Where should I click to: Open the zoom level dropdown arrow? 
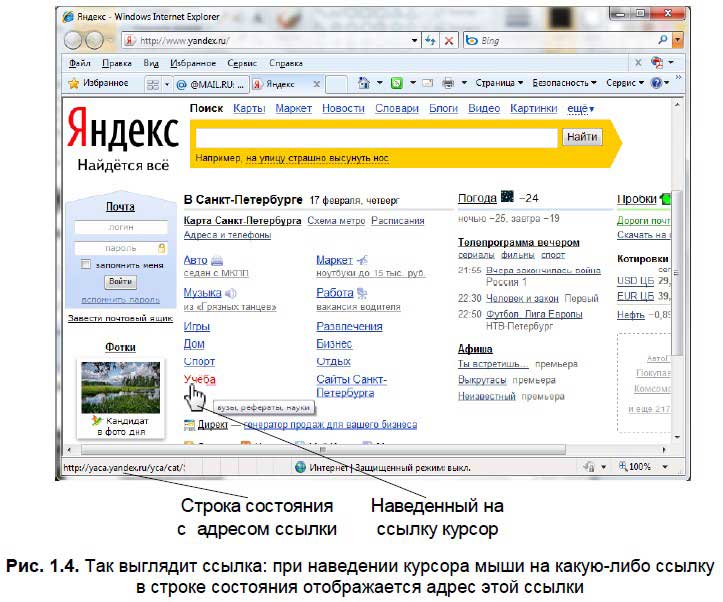point(665,467)
